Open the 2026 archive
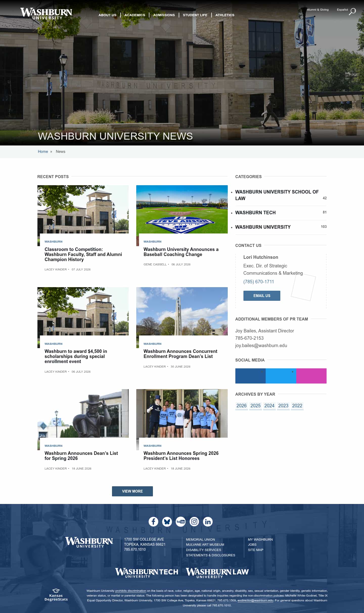 [241, 406]
